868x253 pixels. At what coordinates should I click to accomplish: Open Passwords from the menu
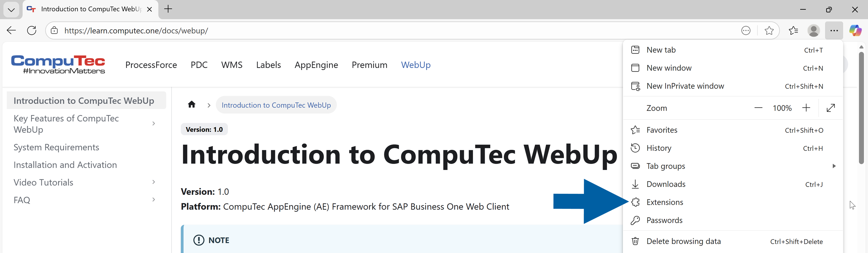pyautogui.click(x=733, y=221)
